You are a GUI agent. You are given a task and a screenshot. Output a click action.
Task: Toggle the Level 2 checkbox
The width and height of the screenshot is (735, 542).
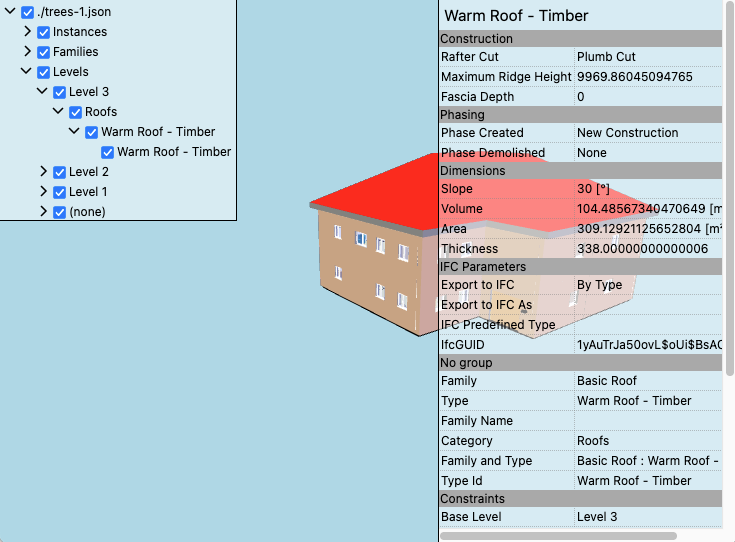(60, 173)
